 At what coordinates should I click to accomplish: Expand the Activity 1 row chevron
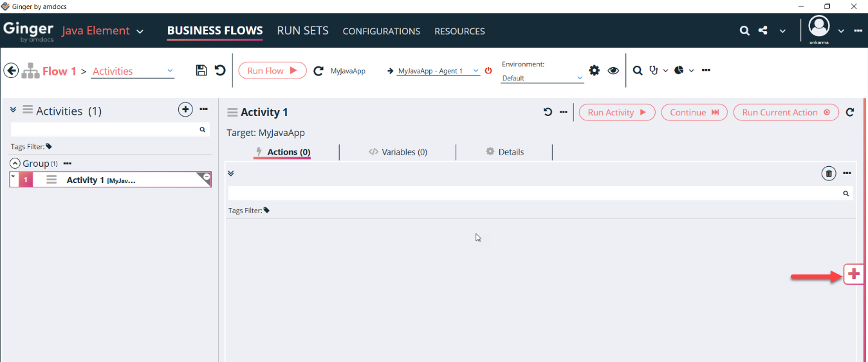[x=13, y=176]
